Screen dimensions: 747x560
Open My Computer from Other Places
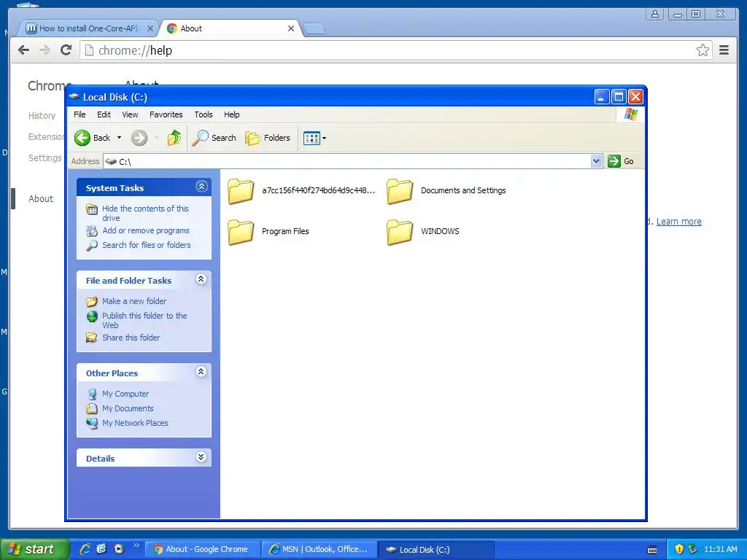click(125, 394)
